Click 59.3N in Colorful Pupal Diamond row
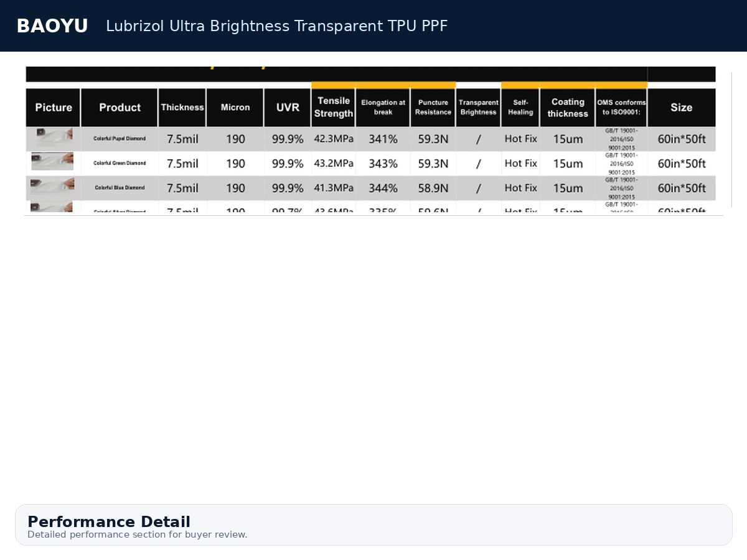The image size is (747, 560). click(433, 139)
